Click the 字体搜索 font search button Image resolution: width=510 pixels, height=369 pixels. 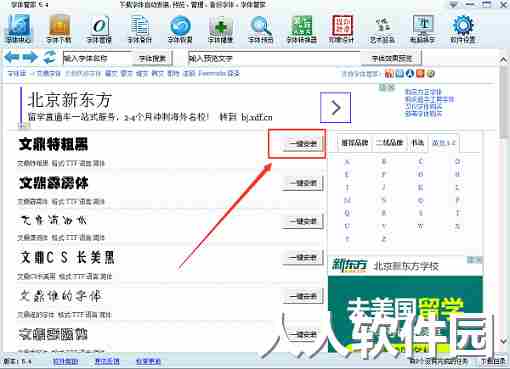[x=152, y=59]
